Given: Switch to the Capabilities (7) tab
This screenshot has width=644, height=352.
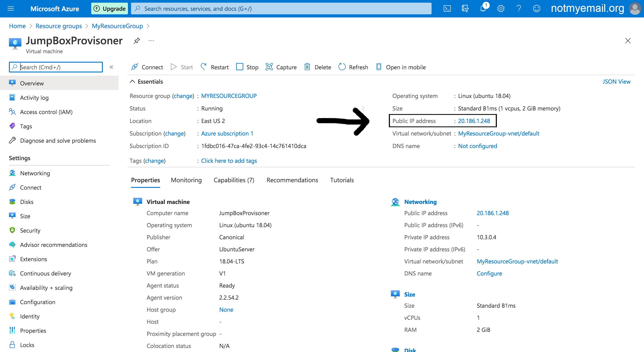Looking at the screenshot, I should 234,180.
